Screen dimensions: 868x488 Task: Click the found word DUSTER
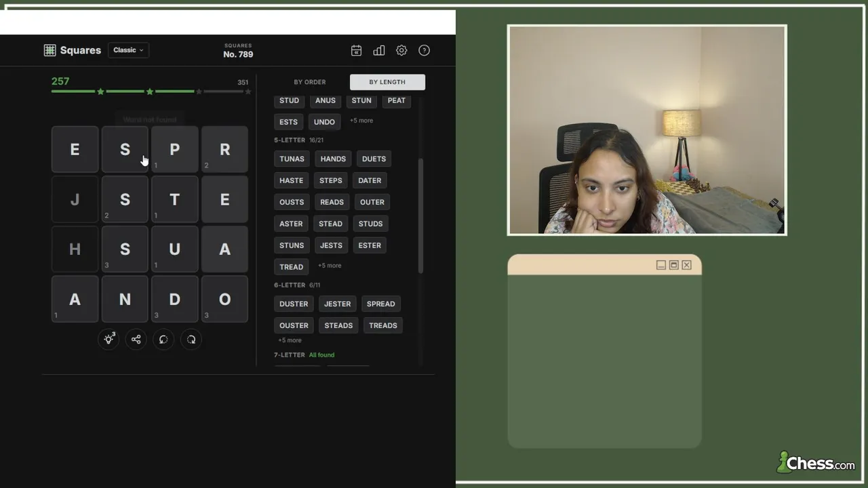(x=294, y=304)
